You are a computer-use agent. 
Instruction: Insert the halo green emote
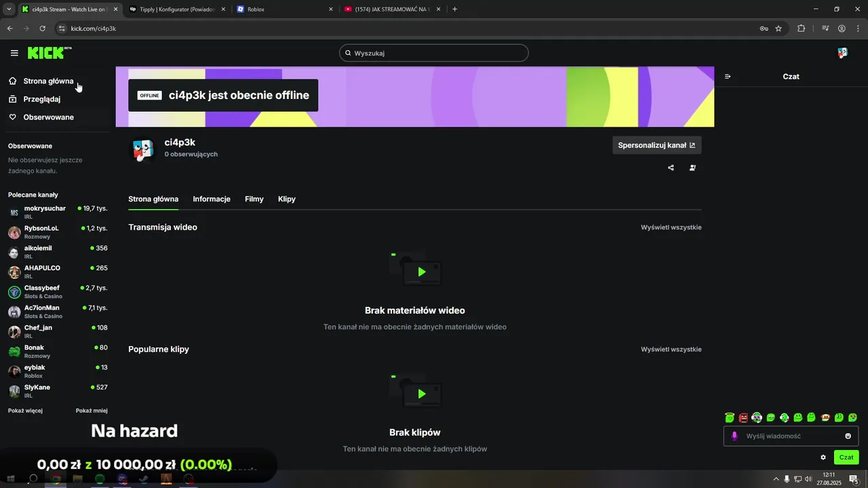(x=730, y=418)
